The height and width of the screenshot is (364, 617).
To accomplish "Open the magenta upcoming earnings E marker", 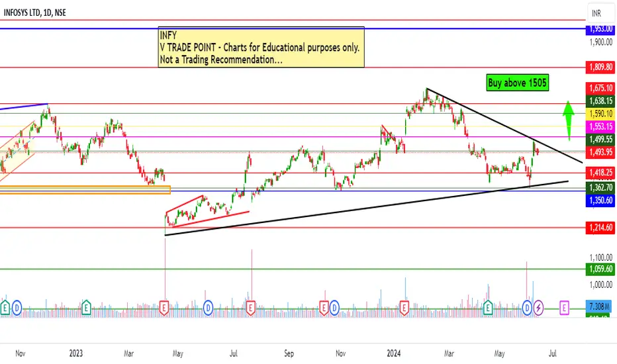I will coord(564,308).
